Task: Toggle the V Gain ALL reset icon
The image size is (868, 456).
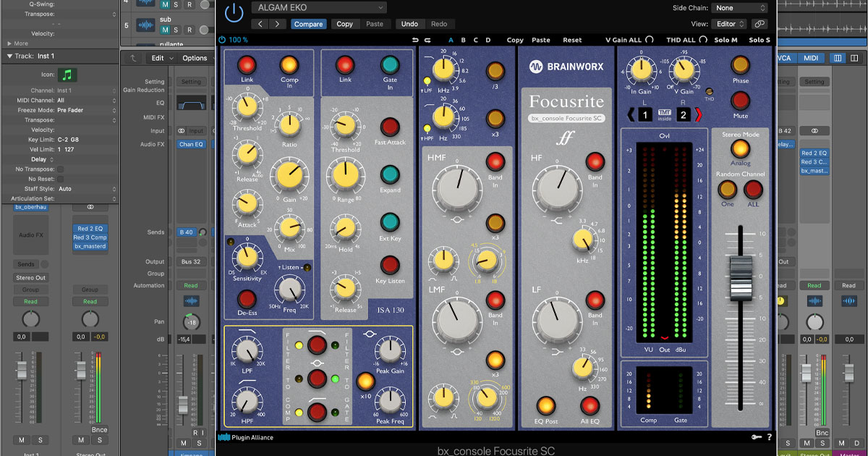Action: coord(650,40)
